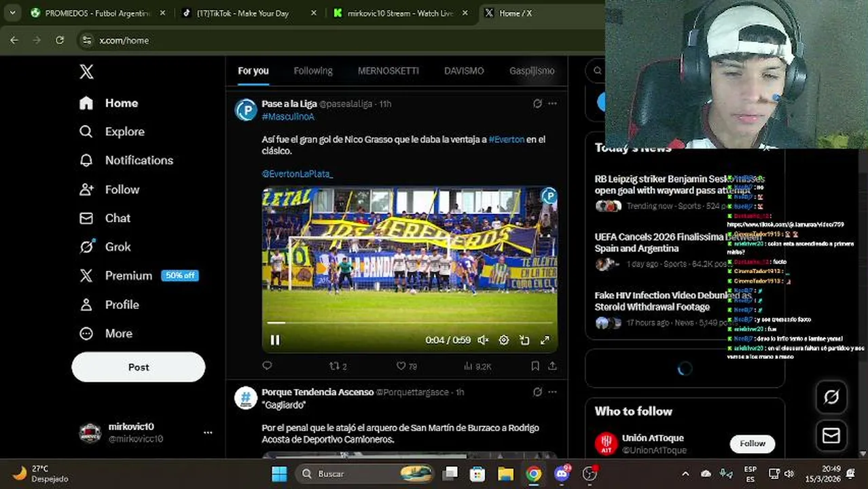Toggle picture-in-picture on video
This screenshot has width=868, height=489.
[524, 340]
